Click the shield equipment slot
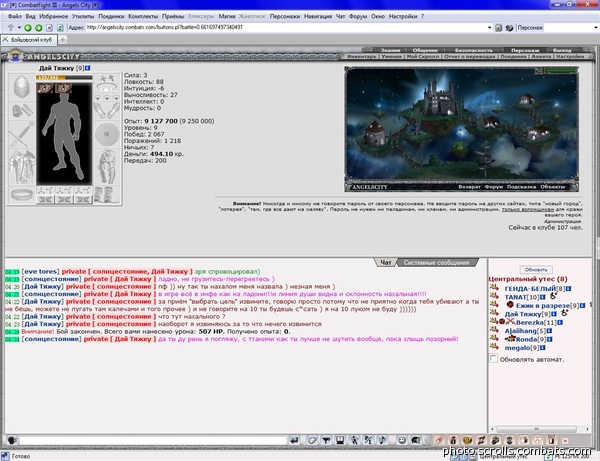This screenshot has height=461, width=600. (107, 134)
